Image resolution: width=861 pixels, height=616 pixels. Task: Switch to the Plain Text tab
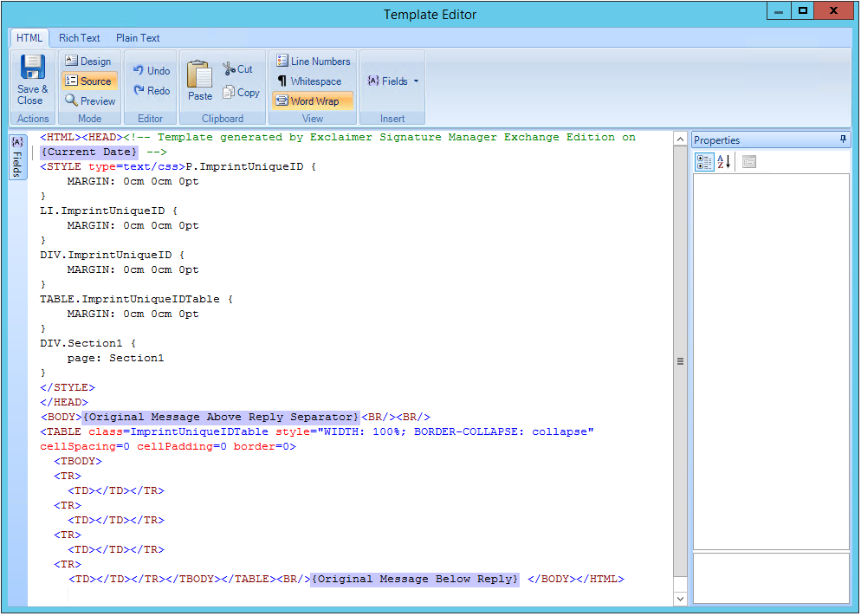click(138, 38)
